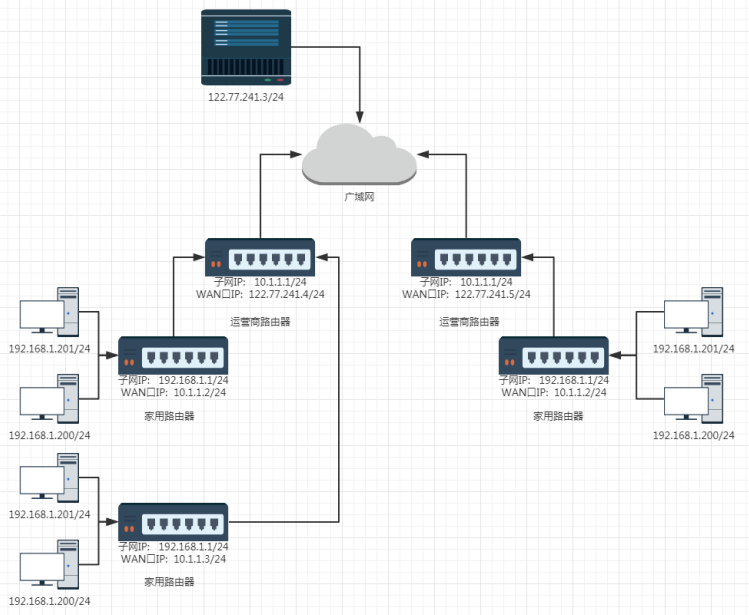Click the text WAN口IP: 122.77.241.5/24

[x=466, y=294]
